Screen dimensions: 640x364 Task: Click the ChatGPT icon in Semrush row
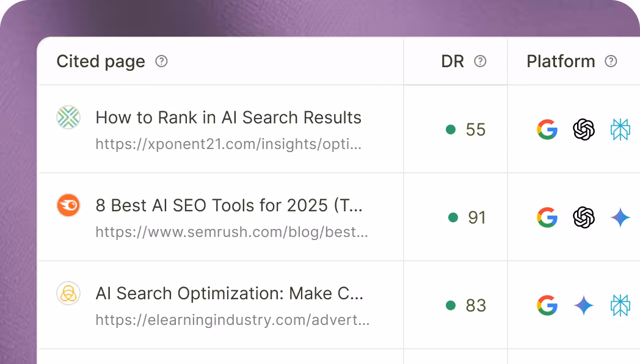pyautogui.click(x=584, y=217)
